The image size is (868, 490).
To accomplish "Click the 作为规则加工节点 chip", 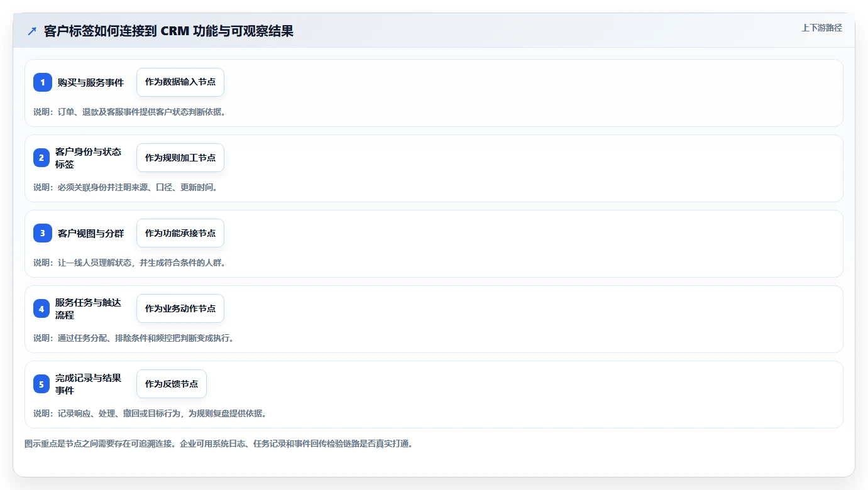I will 180,158.
